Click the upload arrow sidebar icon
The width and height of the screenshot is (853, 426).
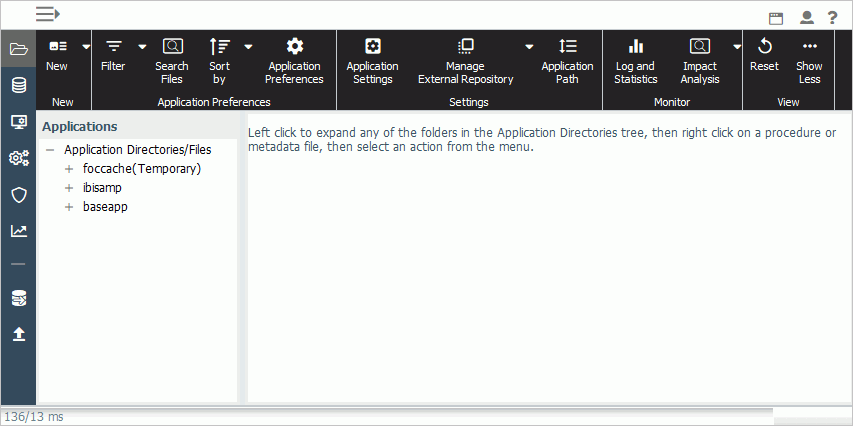click(x=18, y=334)
